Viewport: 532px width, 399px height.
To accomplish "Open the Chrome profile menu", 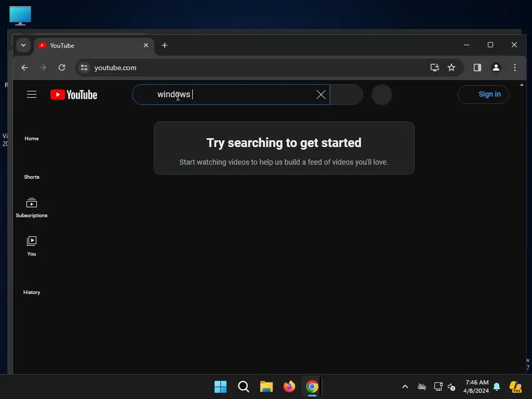I will pos(496,68).
